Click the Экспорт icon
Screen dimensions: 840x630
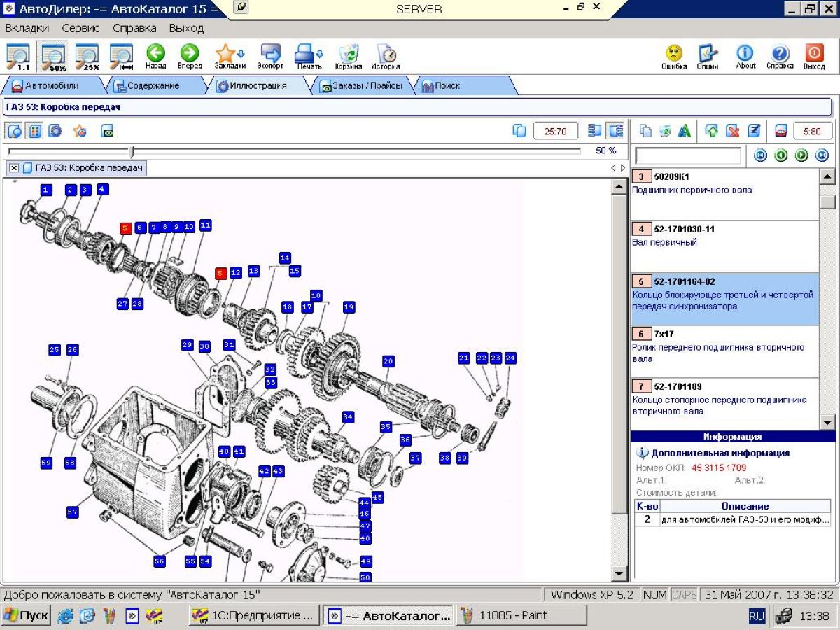point(270,57)
